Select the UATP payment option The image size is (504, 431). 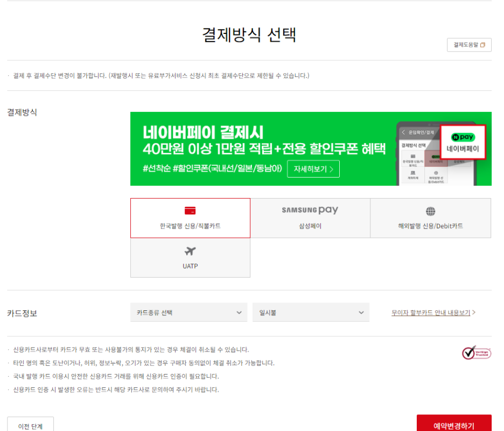(190, 258)
